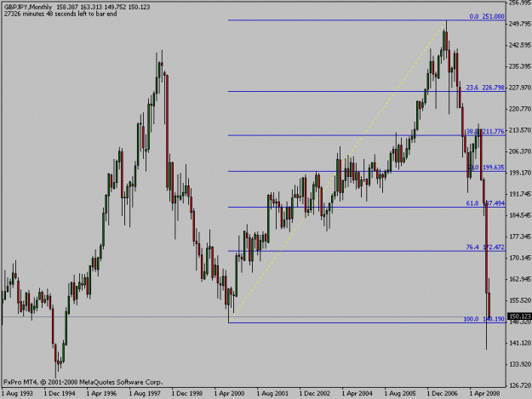This screenshot has height=399, width=532.
Task: Click the 126.720 price axis label
Action: [x=520, y=385]
